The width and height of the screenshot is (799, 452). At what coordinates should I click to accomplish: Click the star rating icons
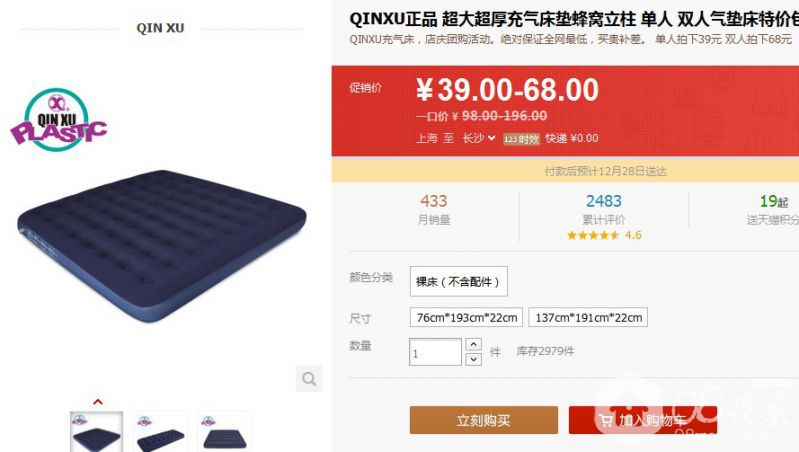(x=593, y=235)
